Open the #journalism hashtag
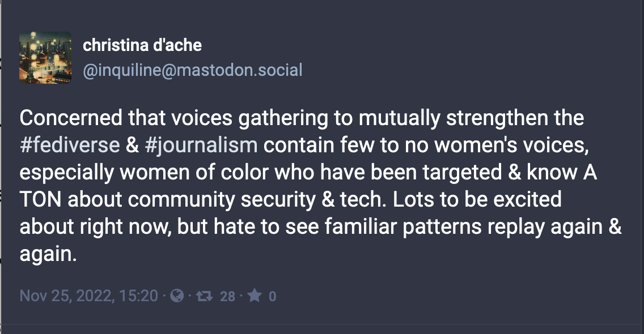Image resolution: width=644 pixels, height=334 pixels. point(201,145)
